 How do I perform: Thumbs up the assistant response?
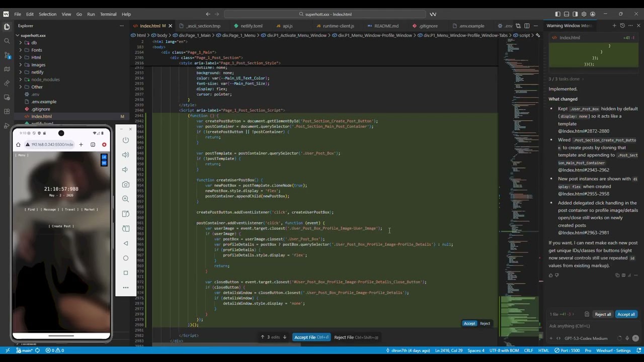click(x=550, y=275)
